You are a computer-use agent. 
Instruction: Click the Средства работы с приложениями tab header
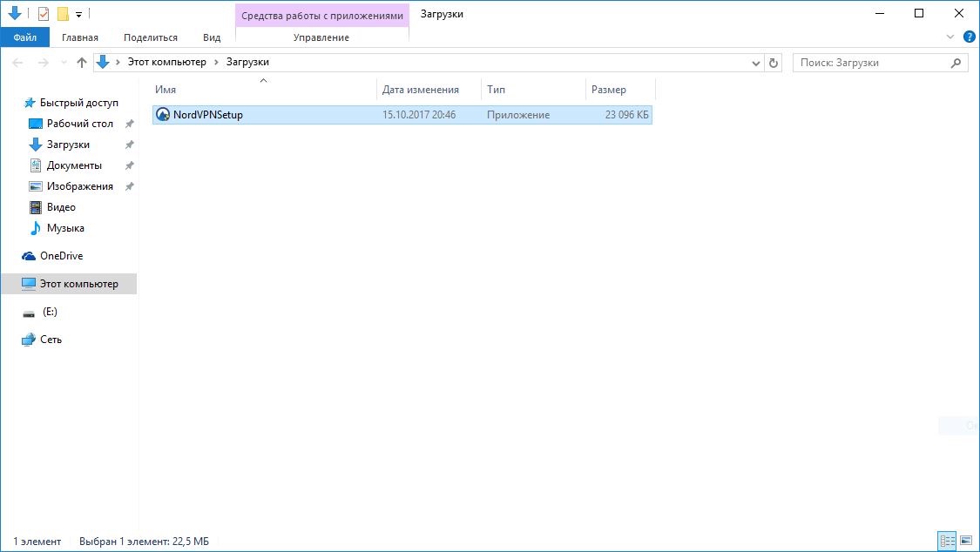[322, 16]
